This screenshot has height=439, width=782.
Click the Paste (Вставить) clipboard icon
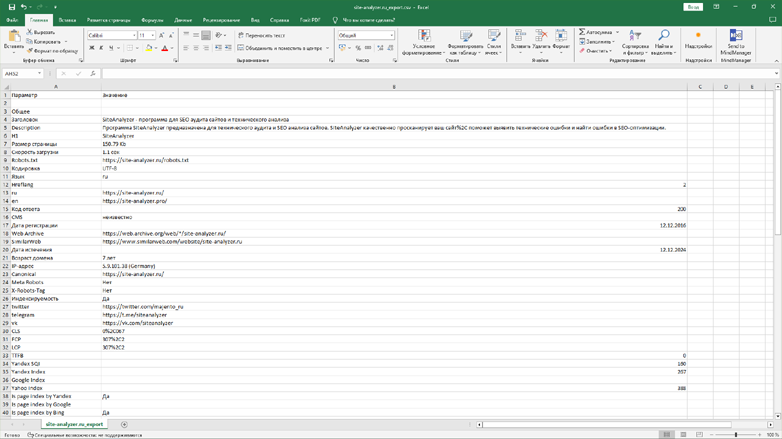[x=13, y=36]
